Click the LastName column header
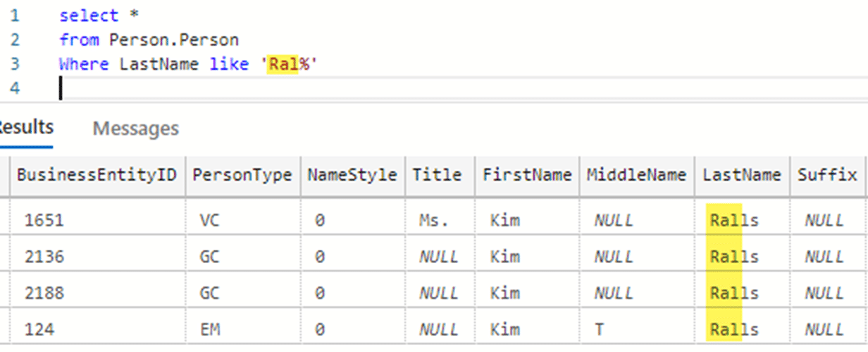This screenshot has height=352, width=868. (x=741, y=175)
